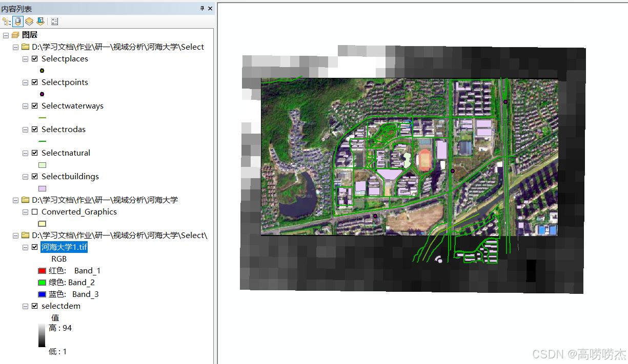Screen dimensions: 628x364
Task: Select the Selectwaterways layer name
Action: tap(72, 106)
